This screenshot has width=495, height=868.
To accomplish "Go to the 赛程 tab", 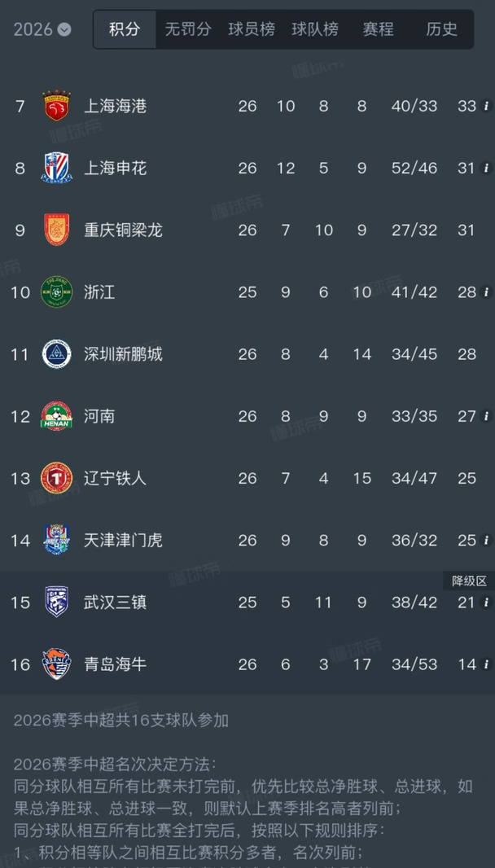I will point(379,29).
